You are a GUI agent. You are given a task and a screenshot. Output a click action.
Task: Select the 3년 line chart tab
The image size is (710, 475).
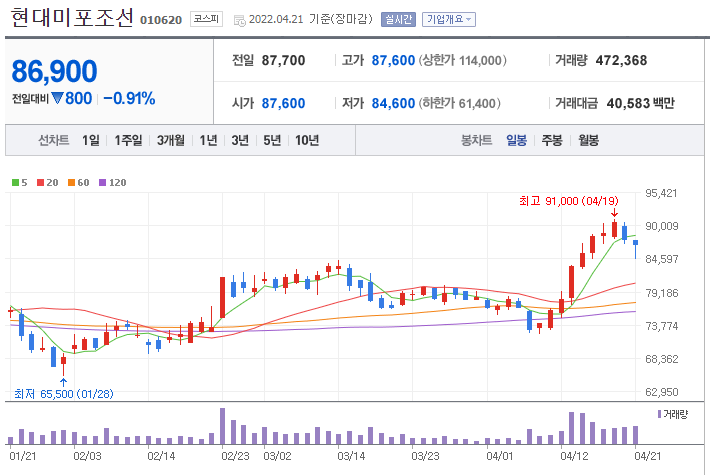(x=240, y=140)
